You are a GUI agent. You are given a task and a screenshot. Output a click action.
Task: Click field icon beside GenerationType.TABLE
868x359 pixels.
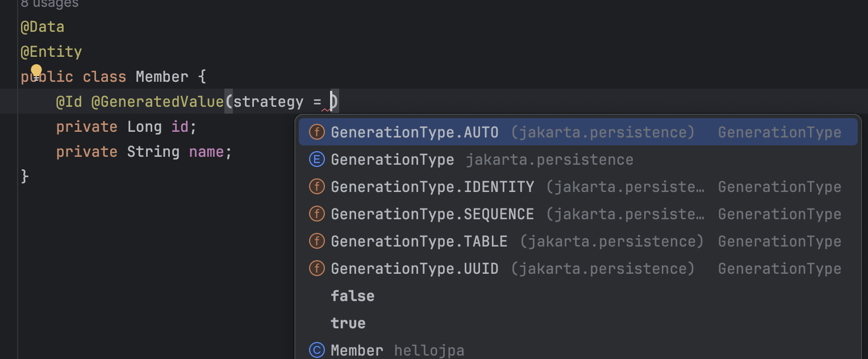pos(316,241)
